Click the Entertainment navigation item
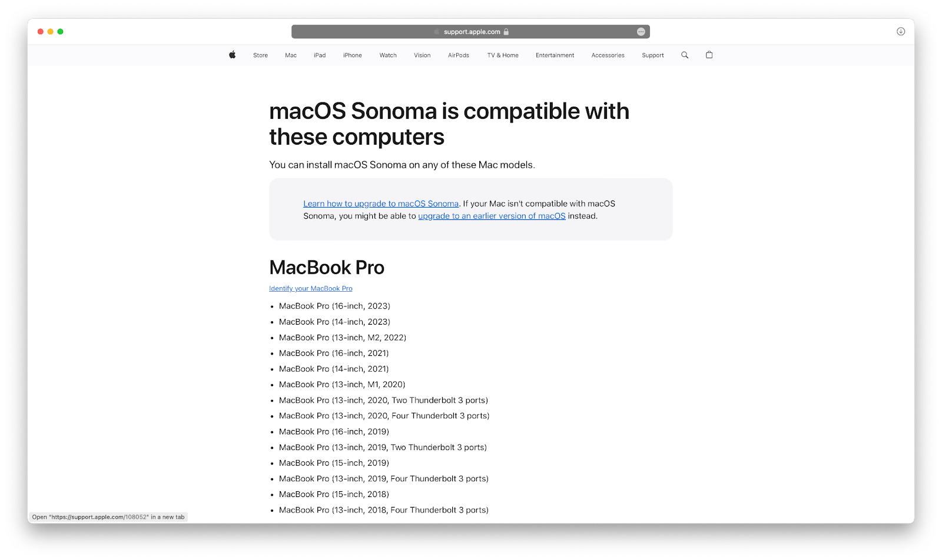This screenshot has width=942, height=560. [x=555, y=55]
